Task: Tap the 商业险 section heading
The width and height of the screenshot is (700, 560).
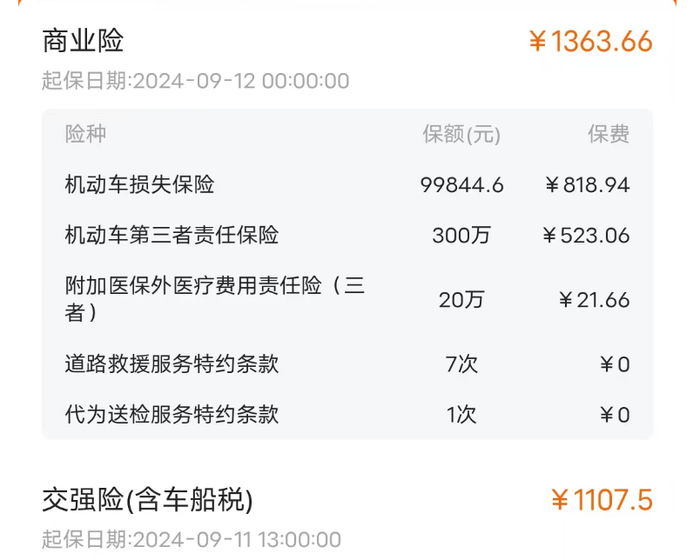Action: [x=83, y=41]
